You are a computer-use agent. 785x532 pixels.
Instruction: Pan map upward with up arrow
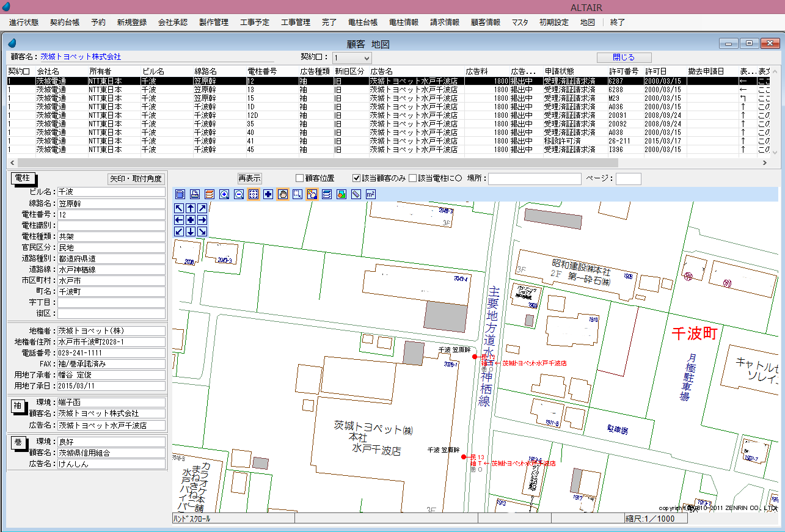[191, 208]
